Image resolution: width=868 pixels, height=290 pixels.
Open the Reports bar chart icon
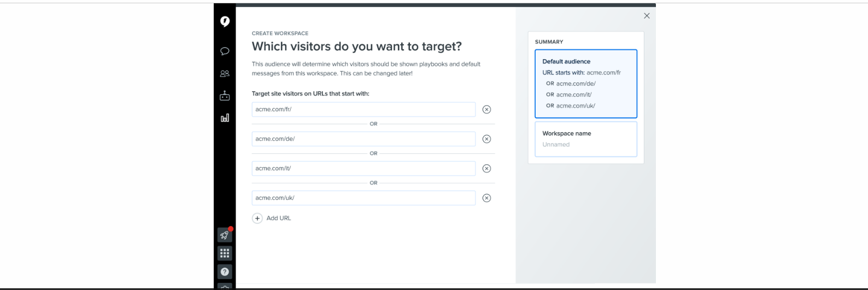225,118
